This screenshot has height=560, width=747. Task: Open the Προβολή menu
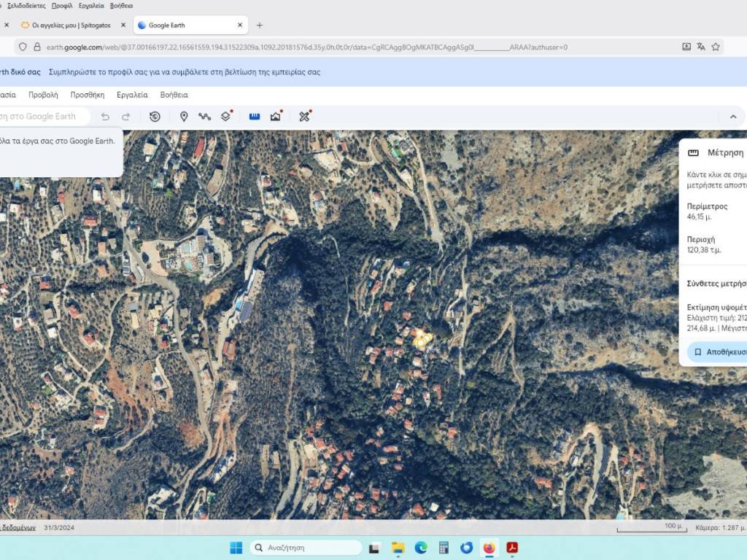pos(43,95)
